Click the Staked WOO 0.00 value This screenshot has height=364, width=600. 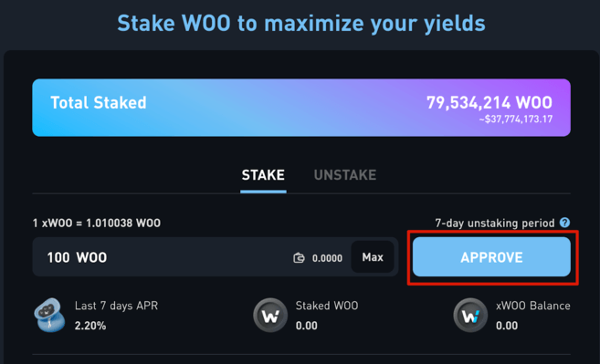(x=307, y=326)
